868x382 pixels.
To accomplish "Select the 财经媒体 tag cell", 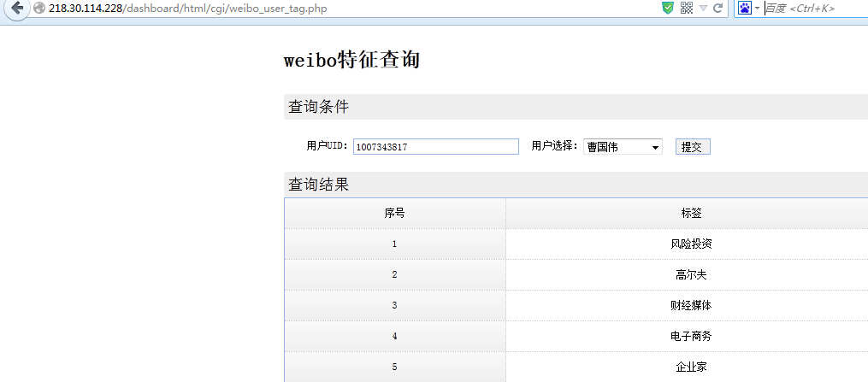I will click(x=687, y=305).
